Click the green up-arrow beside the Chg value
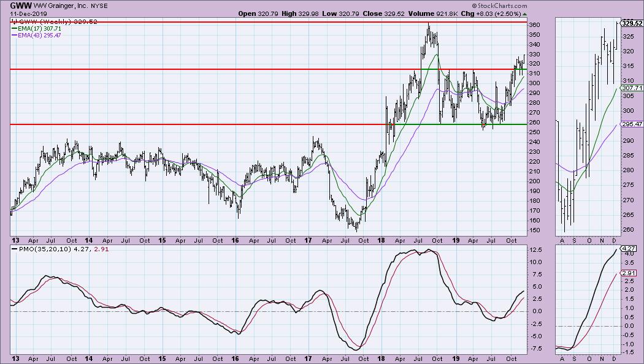 click(x=524, y=14)
